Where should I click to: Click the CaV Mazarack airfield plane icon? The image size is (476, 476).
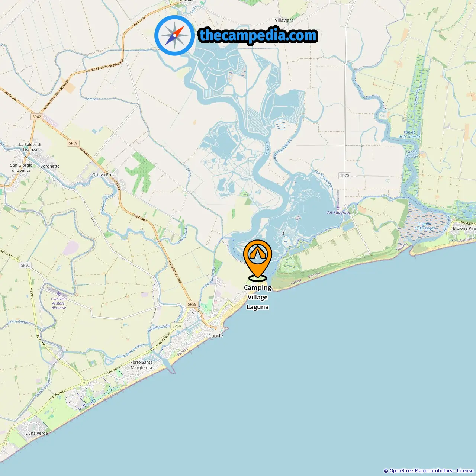[338, 208]
